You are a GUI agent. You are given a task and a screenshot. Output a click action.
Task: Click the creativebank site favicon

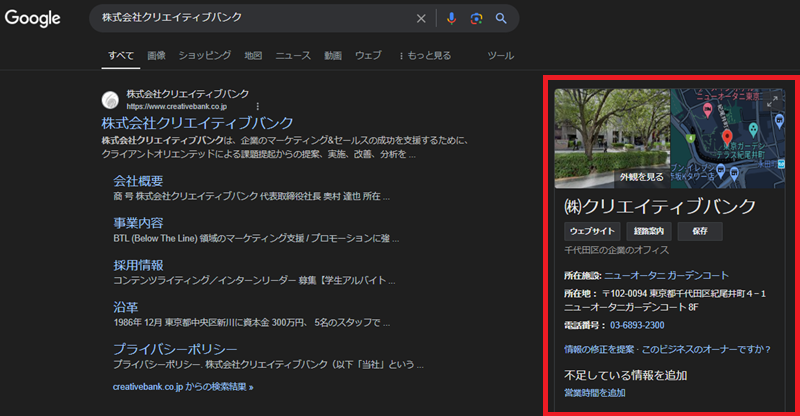(110, 100)
